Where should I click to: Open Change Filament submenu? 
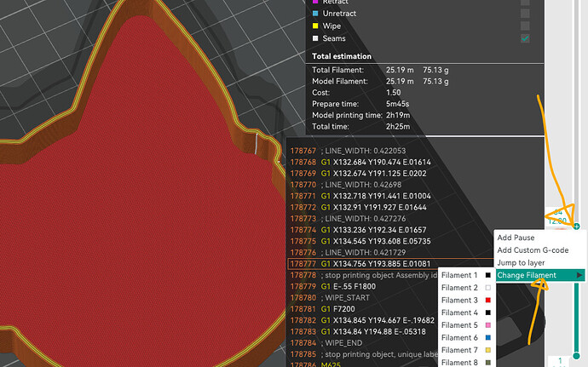point(539,275)
